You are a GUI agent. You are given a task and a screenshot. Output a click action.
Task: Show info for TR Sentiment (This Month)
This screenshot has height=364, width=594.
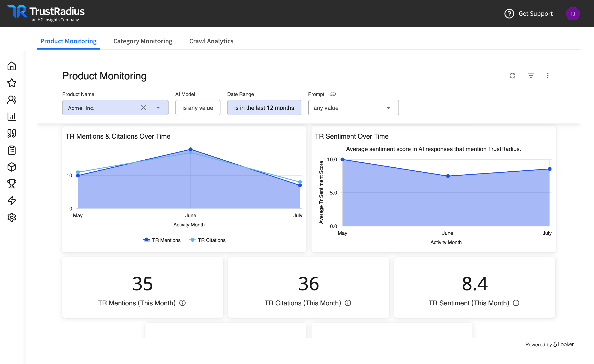pyautogui.click(x=516, y=303)
